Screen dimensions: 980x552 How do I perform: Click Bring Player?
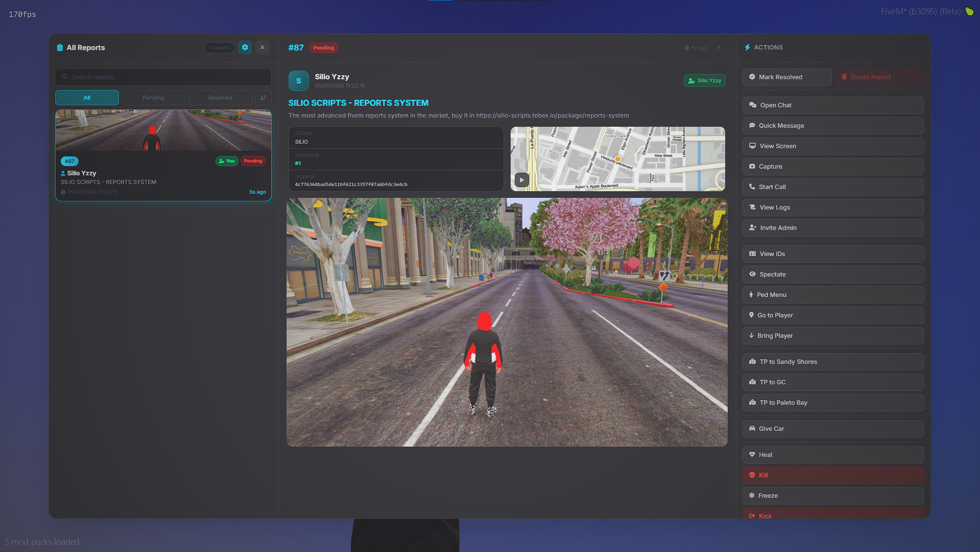point(833,336)
